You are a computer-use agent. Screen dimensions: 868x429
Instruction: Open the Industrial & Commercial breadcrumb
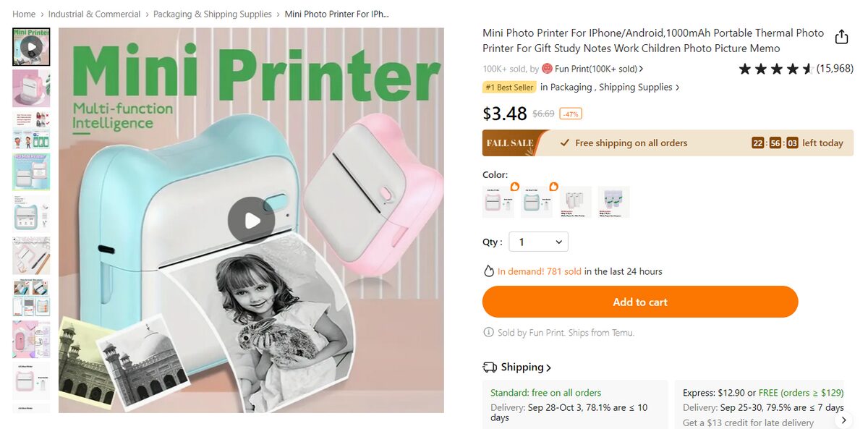94,14
